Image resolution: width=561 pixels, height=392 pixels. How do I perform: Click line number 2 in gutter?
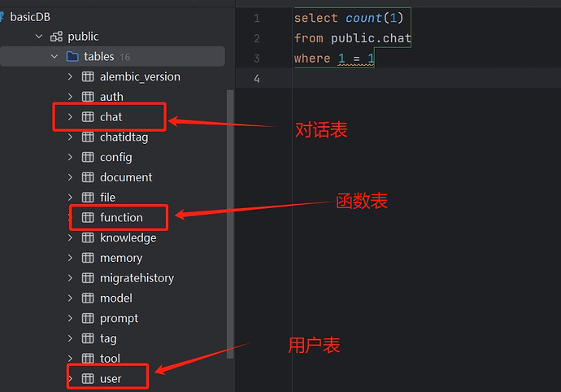(x=257, y=38)
